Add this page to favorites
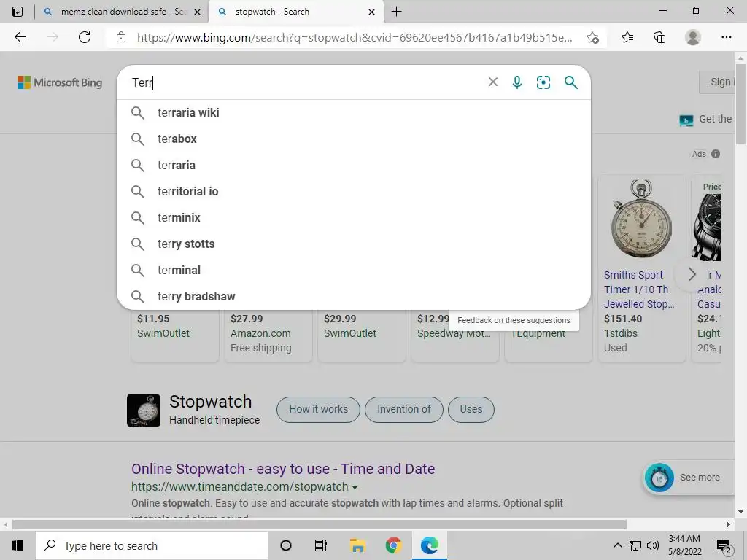This screenshot has width=747, height=560. coord(592,37)
